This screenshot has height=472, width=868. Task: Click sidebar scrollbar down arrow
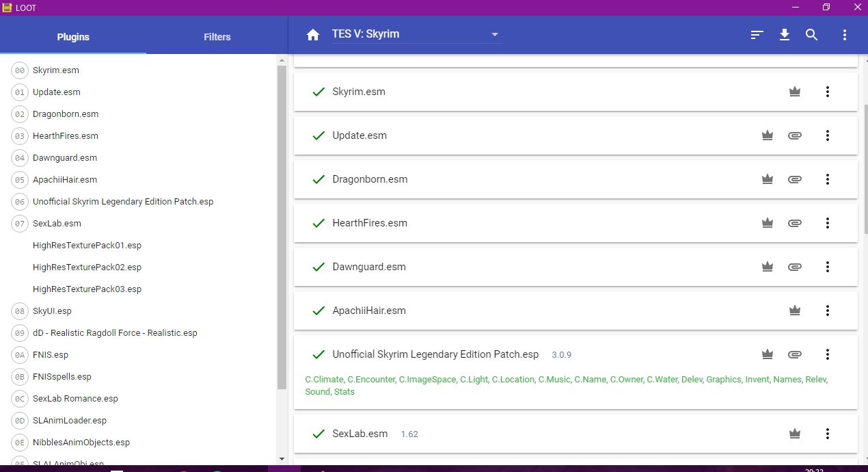(282, 459)
